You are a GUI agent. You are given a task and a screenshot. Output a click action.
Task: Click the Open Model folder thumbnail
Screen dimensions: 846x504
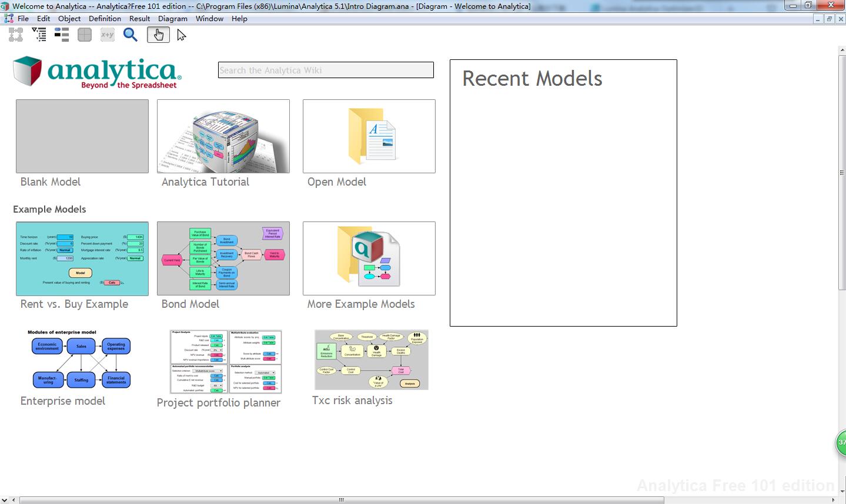coord(369,136)
